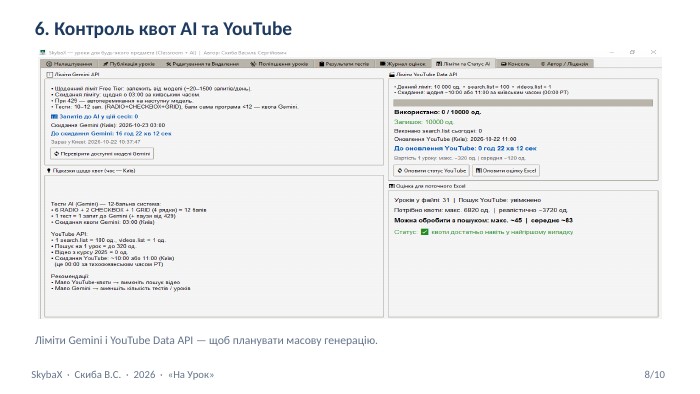Close the SkybaX window
The height and width of the screenshot is (394, 700).
(x=653, y=52)
